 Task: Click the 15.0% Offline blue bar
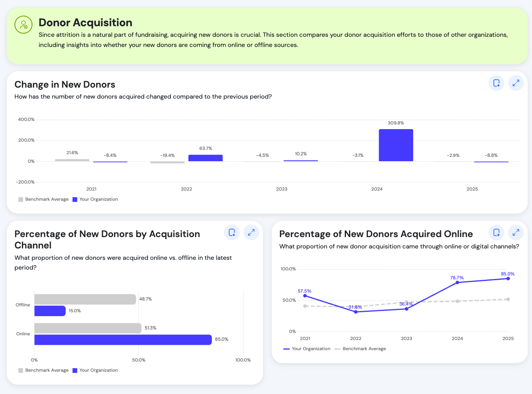point(50,311)
